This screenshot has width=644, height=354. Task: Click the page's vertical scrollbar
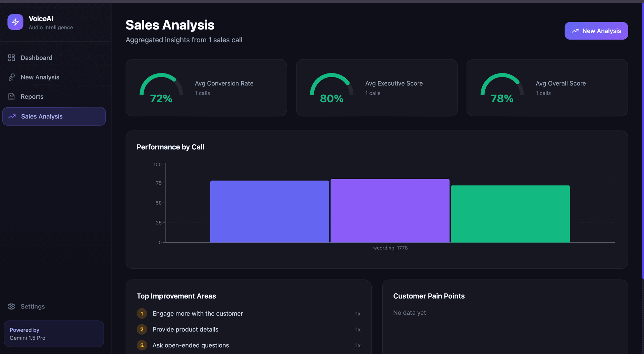pyautogui.click(x=643, y=141)
